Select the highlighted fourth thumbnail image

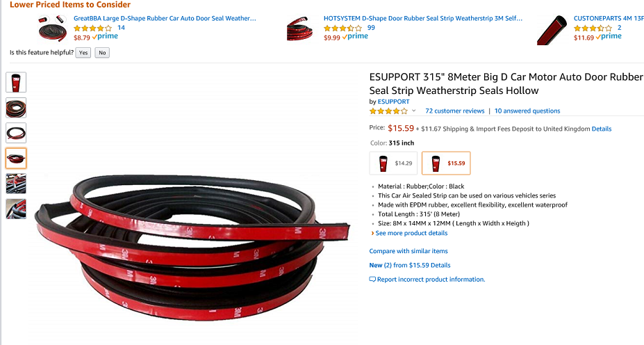16,159
